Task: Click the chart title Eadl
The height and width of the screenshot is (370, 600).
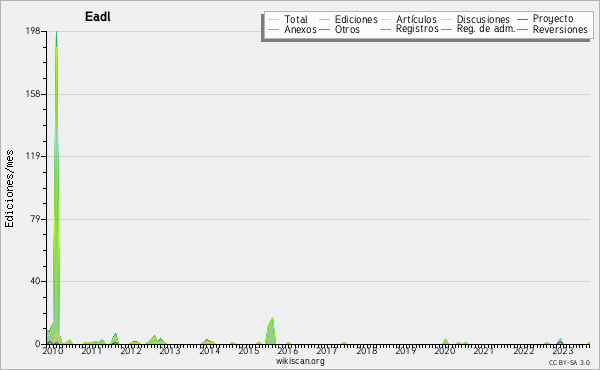Action: coord(98,17)
